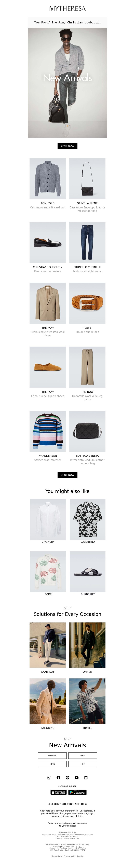The width and height of the screenshot is (135, 868).
Task: View the Tod's braided suede belt image
Action: tap(87, 303)
